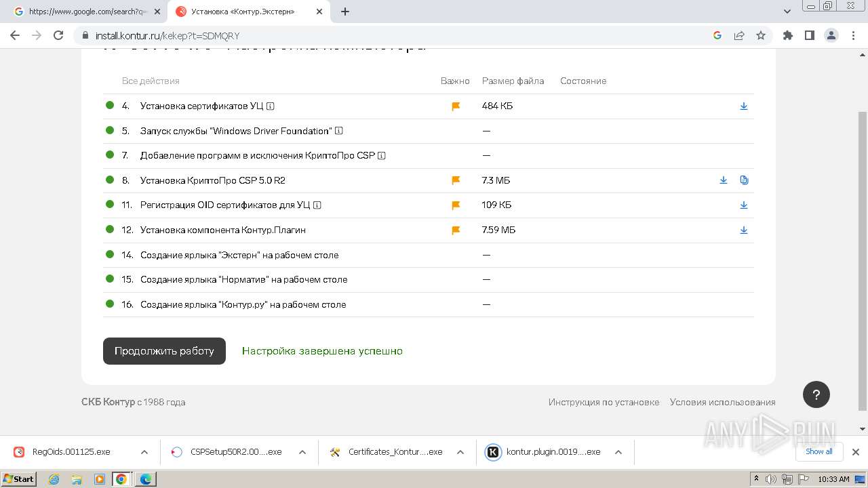The width and height of the screenshot is (868, 488).
Task: Launch Internet Explorer from taskbar
Action: point(54,479)
